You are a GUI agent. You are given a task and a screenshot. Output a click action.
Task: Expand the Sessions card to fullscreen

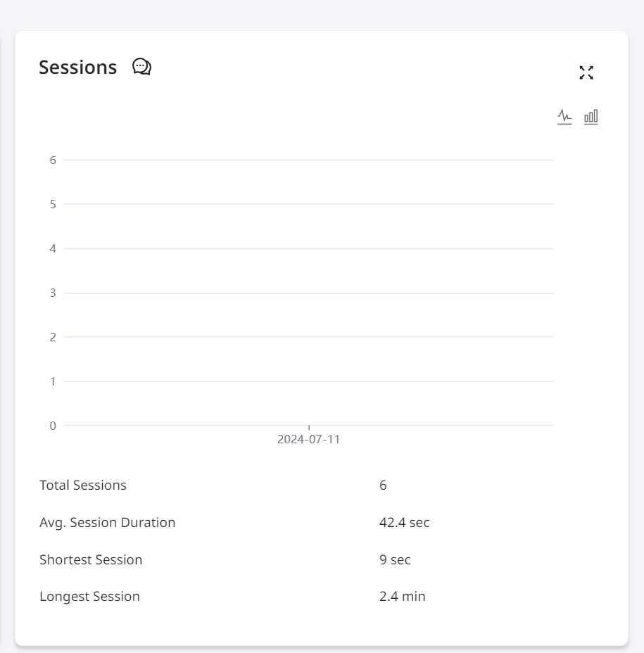click(x=586, y=72)
